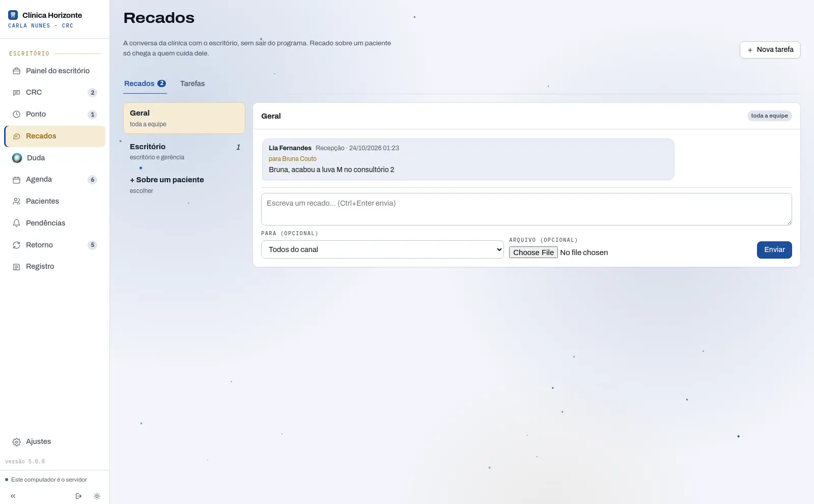Go to Pacientes in the sidebar
This screenshot has height=504, width=814.
55,201
